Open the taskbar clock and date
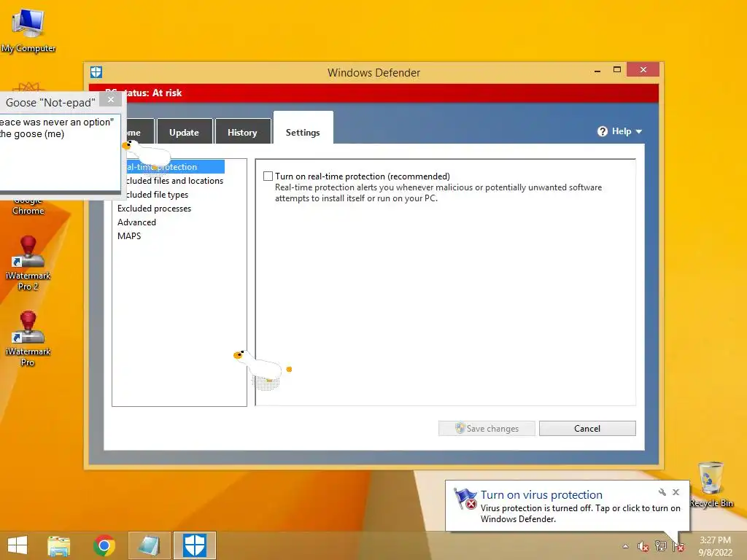This screenshot has height=560, width=747. (715, 546)
